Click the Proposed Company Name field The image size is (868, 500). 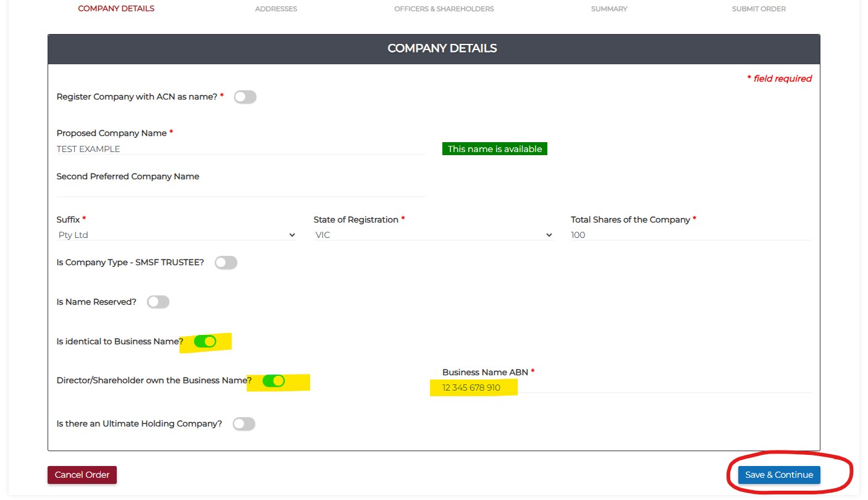pos(241,149)
